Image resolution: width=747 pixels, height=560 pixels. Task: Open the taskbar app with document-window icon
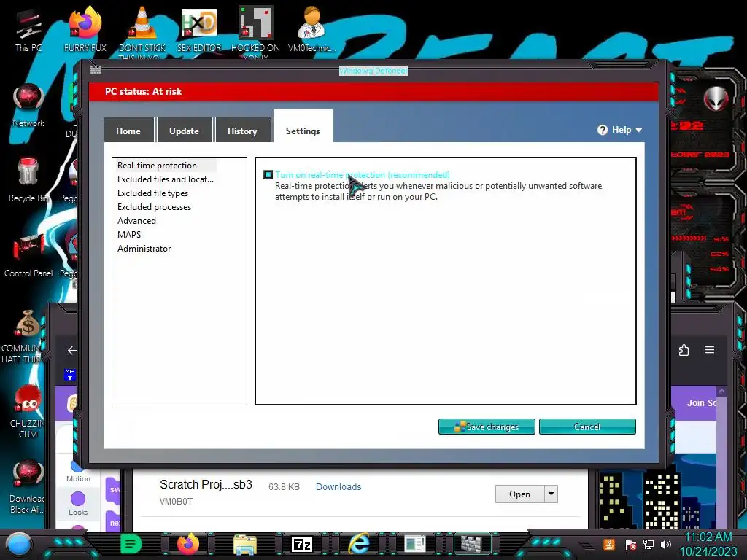tap(415, 544)
